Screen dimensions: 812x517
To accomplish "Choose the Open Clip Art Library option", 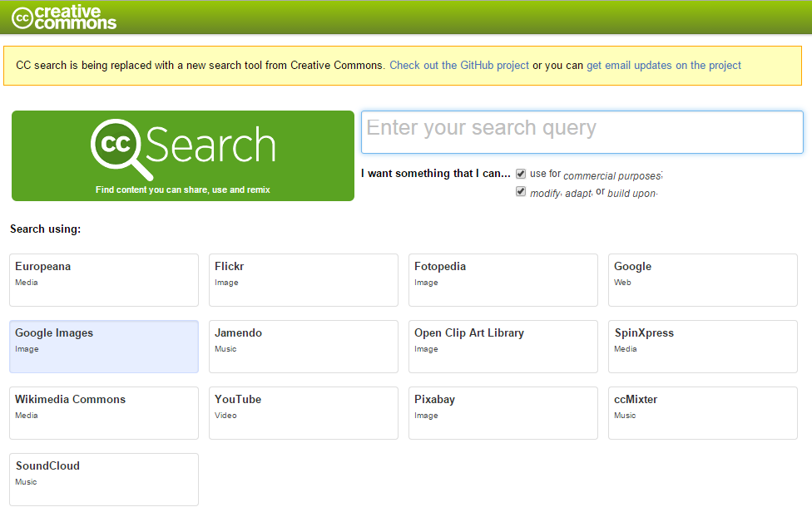I will coord(503,347).
